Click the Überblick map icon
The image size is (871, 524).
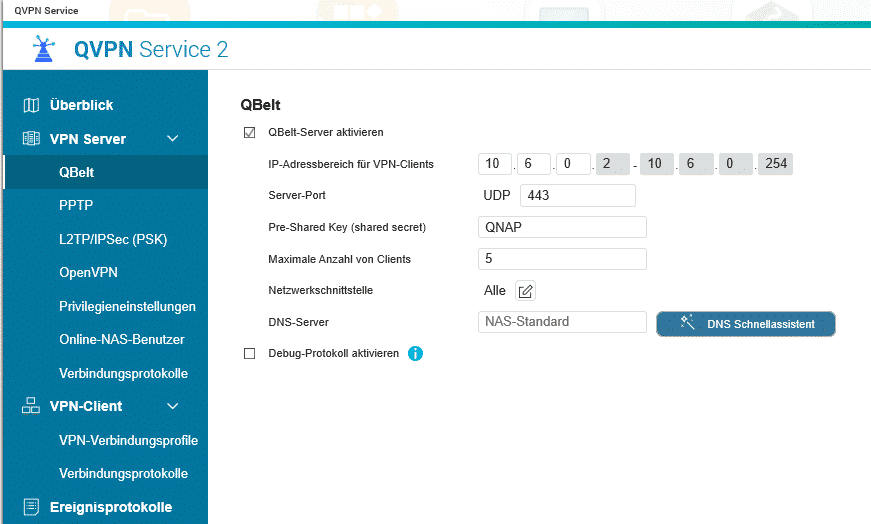pos(31,105)
